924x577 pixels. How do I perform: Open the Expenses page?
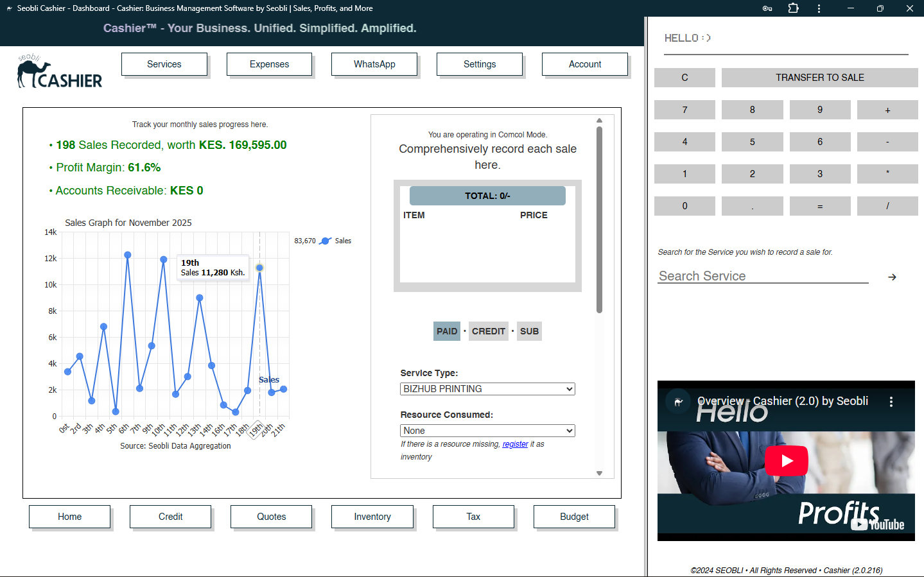click(270, 64)
